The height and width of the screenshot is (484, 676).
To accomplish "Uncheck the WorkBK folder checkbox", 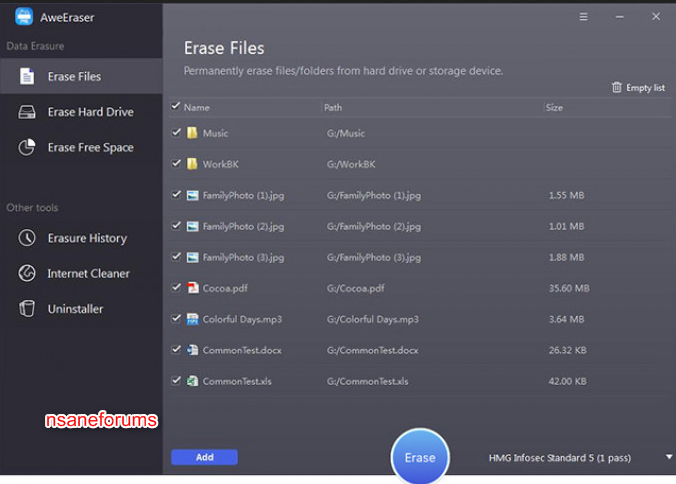I will pyautogui.click(x=176, y=163).
